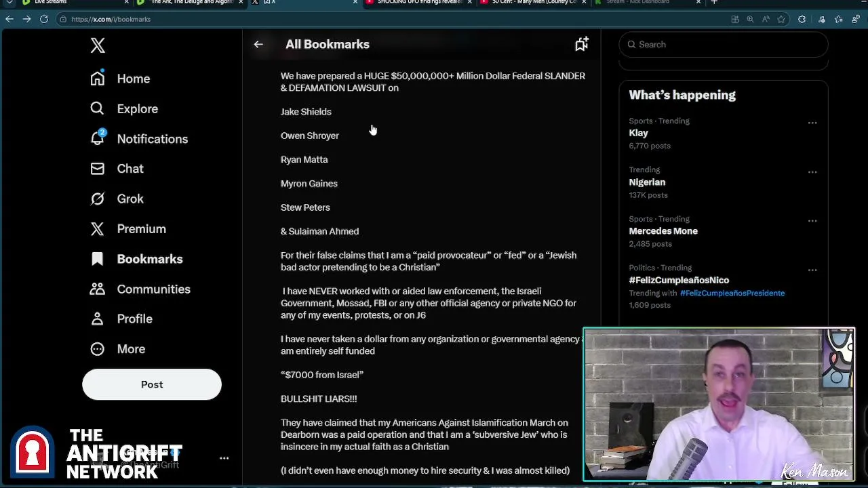Open options for Mercedes Mone trend
868x488 pixels.
[x=812, y=221]
